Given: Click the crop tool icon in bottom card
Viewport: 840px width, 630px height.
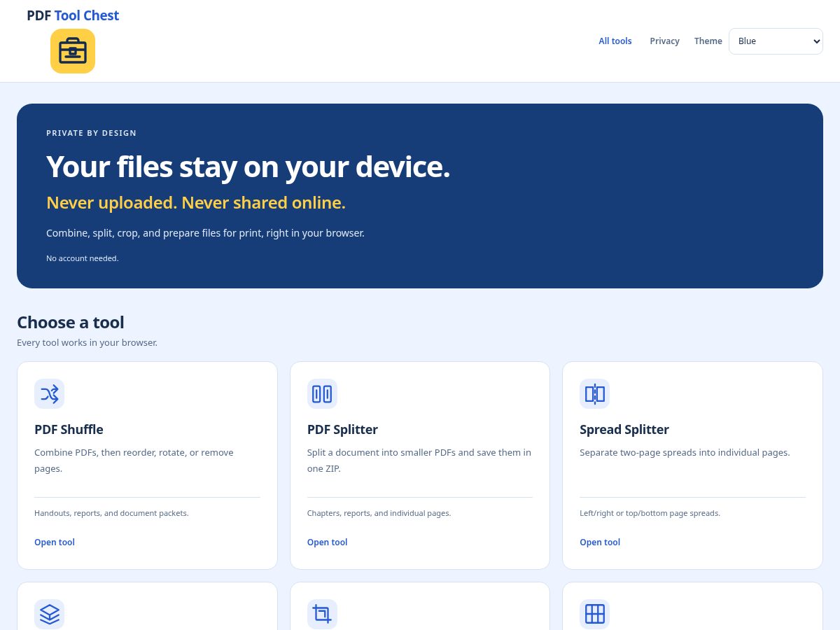Looking at the screenshot, I should click(322, 614).
